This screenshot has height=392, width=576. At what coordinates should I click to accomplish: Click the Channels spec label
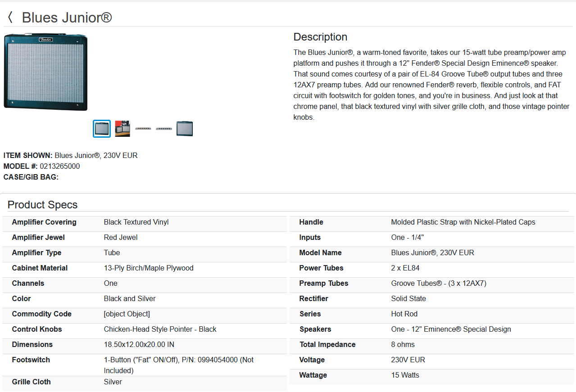tap(28, 283)
